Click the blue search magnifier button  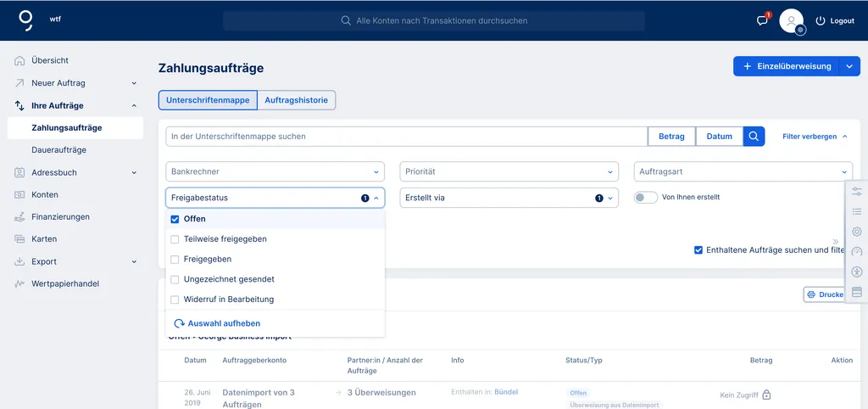pyautogui.click(x=754, y=137)
